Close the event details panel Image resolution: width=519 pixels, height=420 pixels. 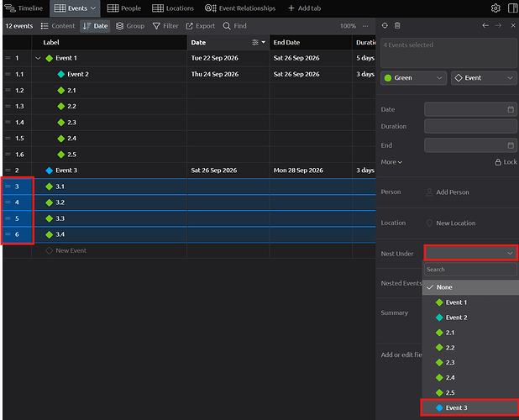pos(513,25)
